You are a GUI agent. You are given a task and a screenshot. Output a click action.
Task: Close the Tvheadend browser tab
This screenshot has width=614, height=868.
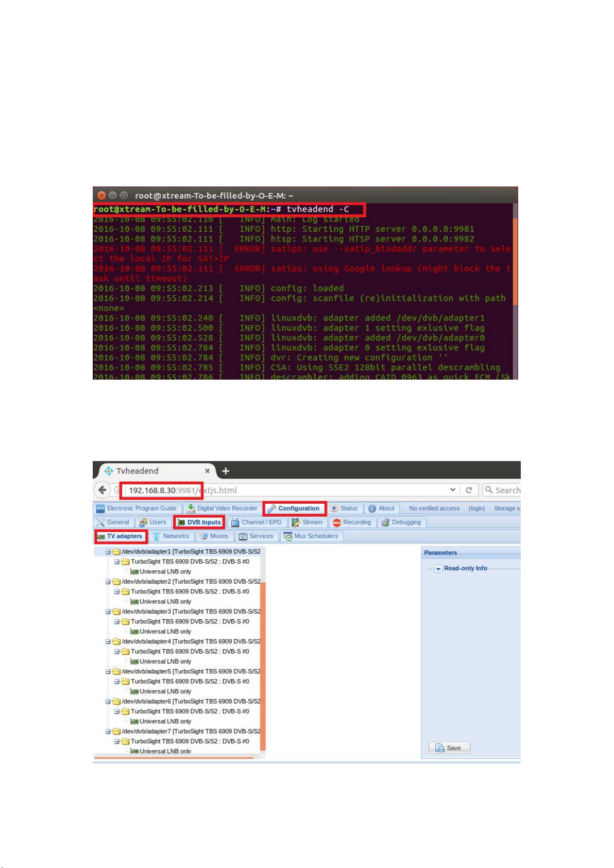tap(207, 471)
